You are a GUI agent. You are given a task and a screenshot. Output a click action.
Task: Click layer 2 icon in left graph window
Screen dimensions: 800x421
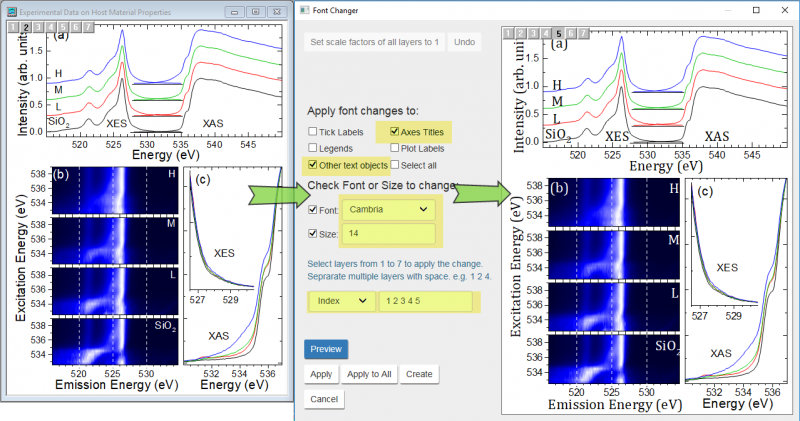coord(26,28)
